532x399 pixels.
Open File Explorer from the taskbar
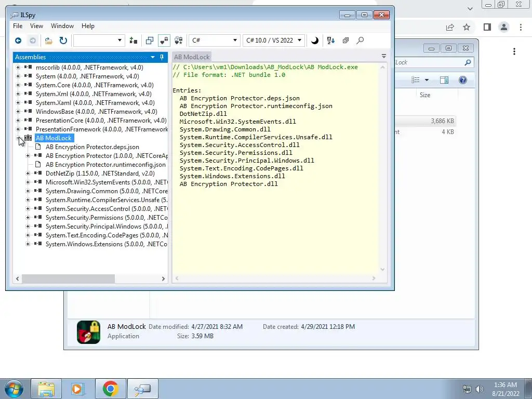point(46,389)
